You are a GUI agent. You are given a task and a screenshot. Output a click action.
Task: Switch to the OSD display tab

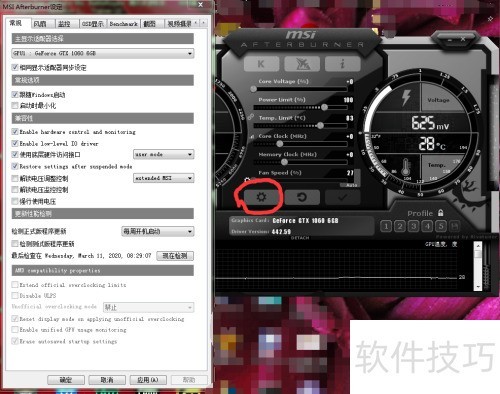click(x=93, y=24)
